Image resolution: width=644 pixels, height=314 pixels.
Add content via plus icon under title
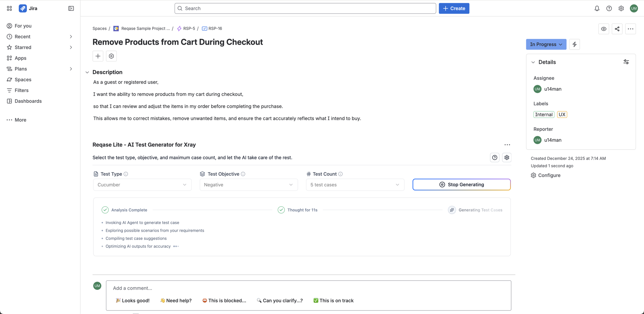(98, 56)
